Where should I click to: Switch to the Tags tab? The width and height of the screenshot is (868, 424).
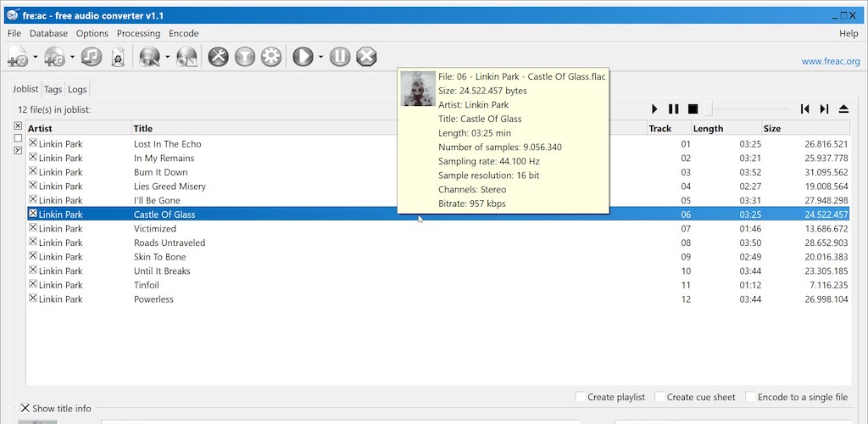tap(53, 89)
